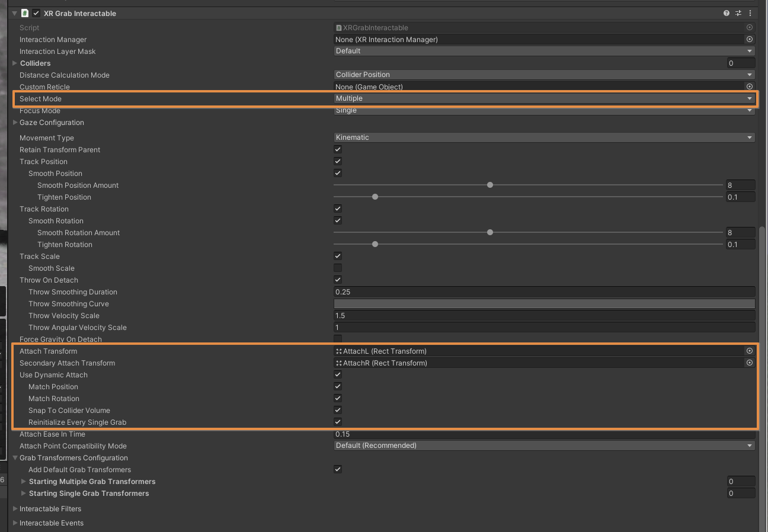
Task: Open object picker for Attach Transform
Action: click(x=750, y=351)
